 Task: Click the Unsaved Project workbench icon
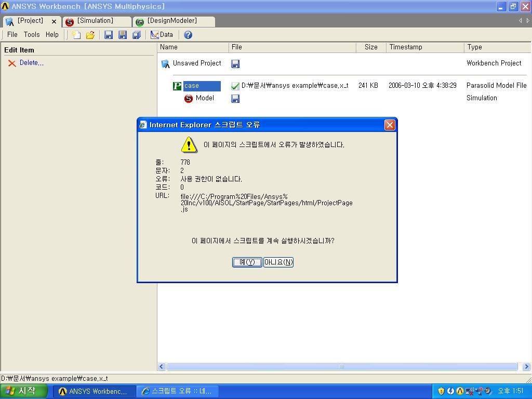tap(165, 63)
